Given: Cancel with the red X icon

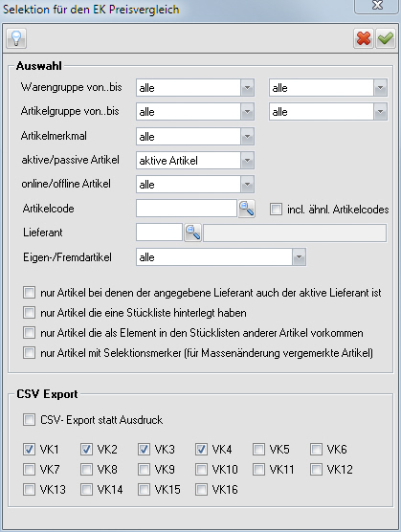Looking at the screenshot, I should (364, 38).
